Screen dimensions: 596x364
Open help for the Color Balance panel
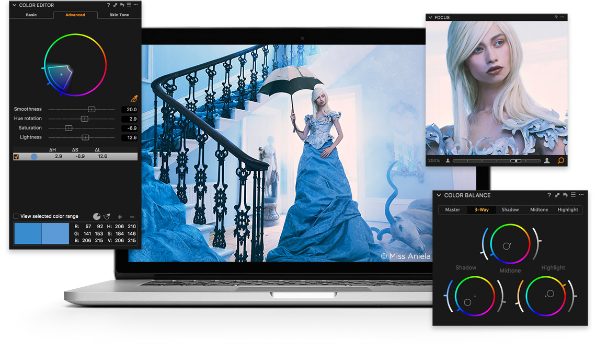(549, 195)
